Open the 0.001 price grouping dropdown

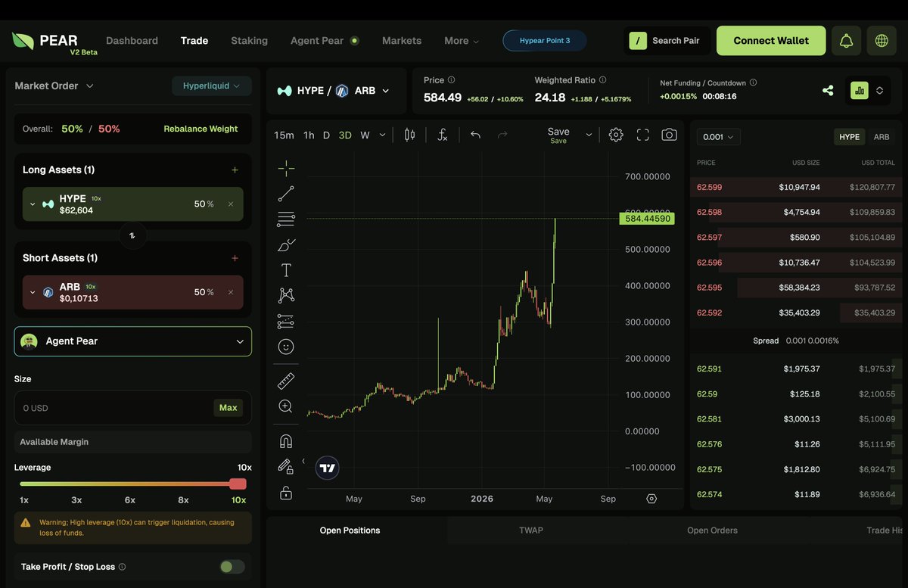click(x=718, y=137)
